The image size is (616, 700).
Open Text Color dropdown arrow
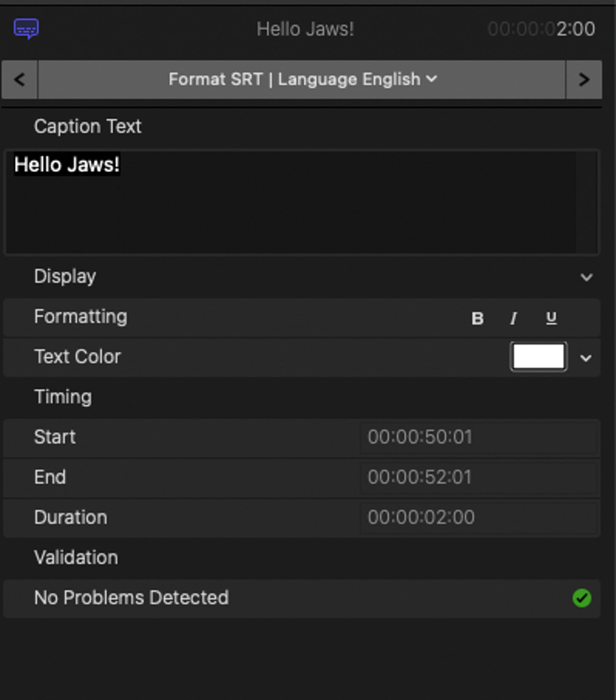pyautogui.click(x=586, y=358)
